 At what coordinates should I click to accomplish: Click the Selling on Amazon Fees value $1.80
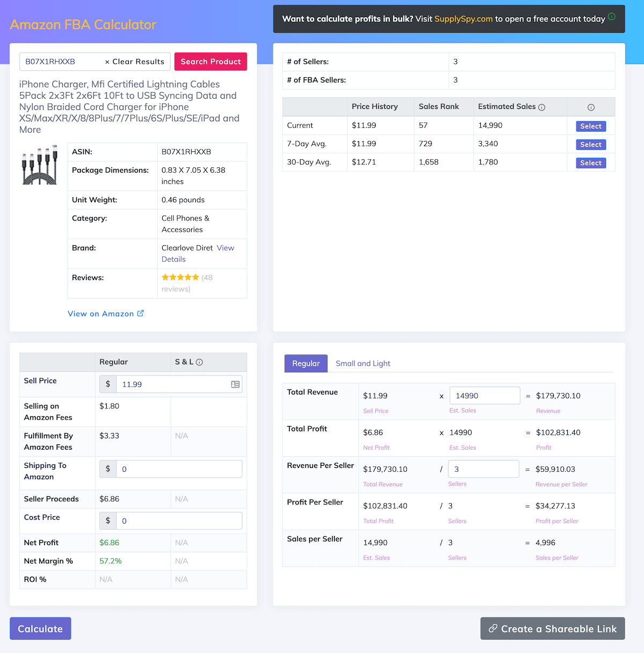pos(109,406)
